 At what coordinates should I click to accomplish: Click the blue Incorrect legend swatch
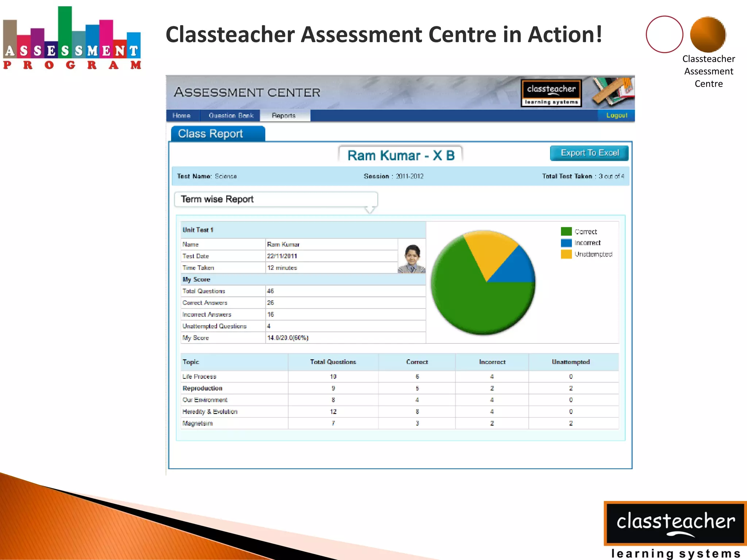coord(566,243)
